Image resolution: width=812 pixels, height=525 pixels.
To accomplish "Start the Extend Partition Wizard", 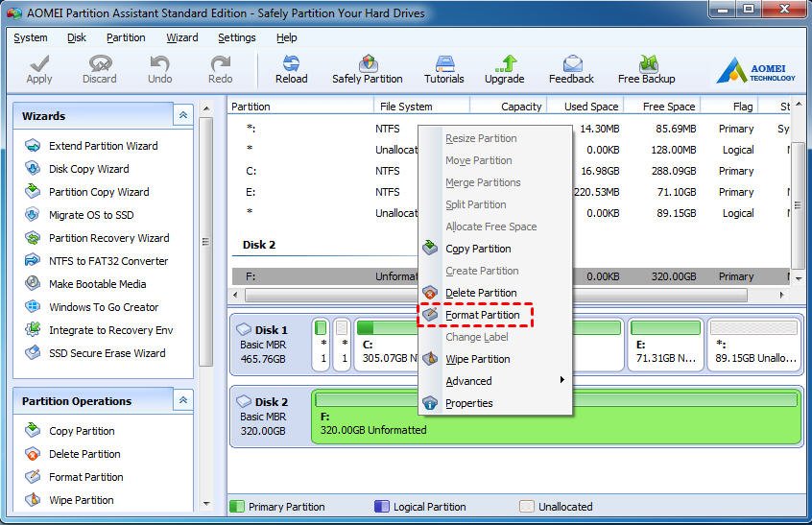I will pos(103,146).
